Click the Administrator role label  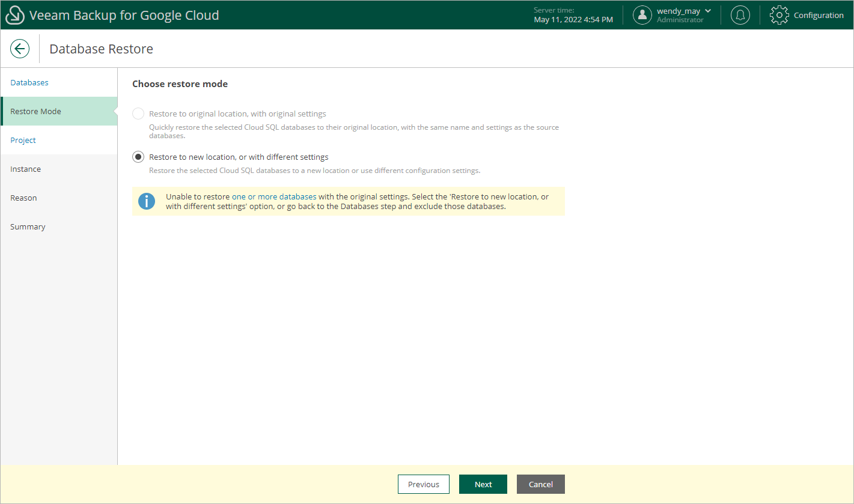coord(680,20)
